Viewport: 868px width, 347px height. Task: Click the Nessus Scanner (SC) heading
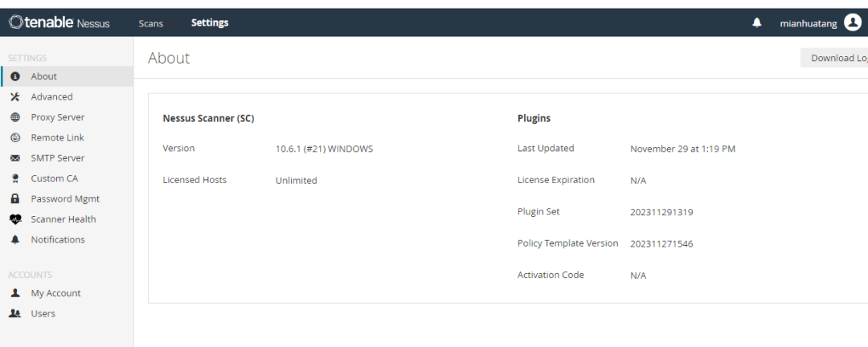(209, 118)
